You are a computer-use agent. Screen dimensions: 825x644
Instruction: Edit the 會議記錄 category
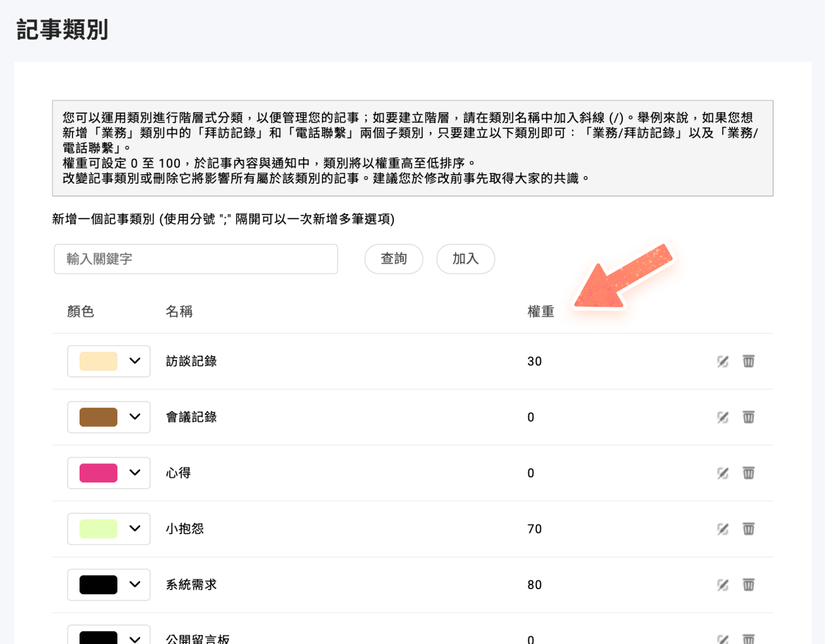coord(723,417)
